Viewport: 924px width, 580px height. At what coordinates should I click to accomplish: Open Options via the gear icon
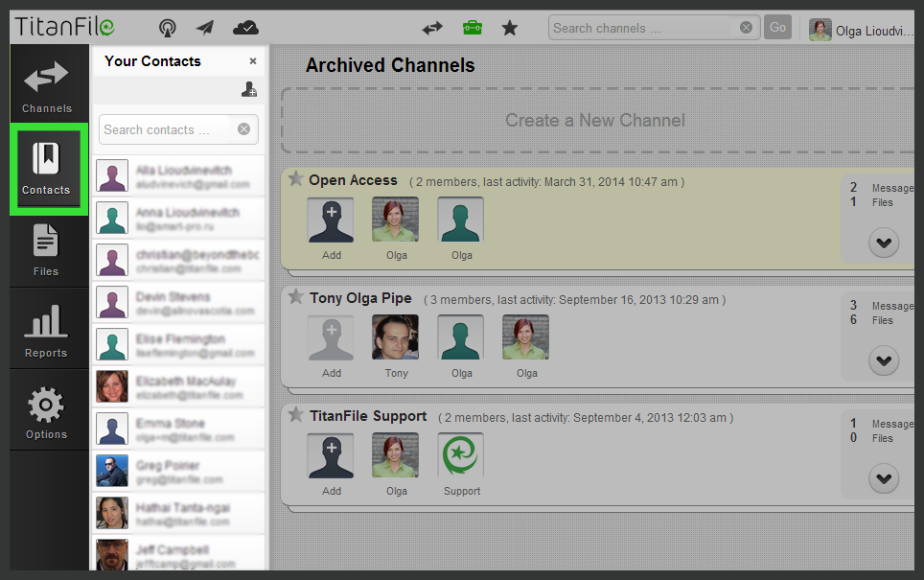[x=48, y=410]
